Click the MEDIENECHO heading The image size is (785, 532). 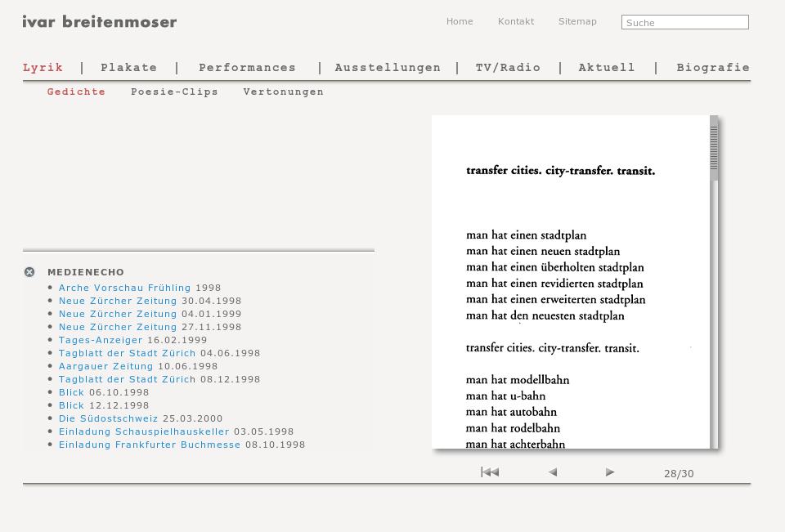click(86, 272)
